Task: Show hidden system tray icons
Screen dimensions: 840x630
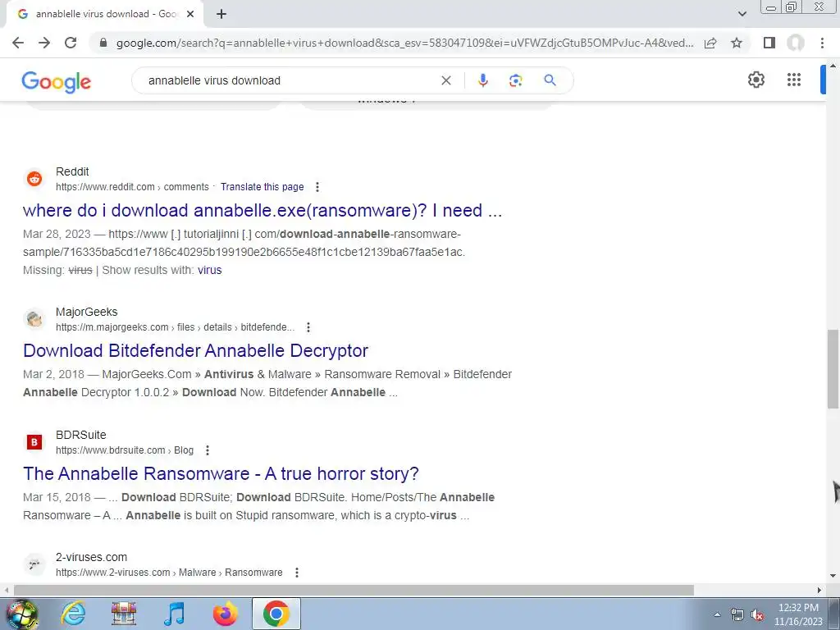Action: 717,614
